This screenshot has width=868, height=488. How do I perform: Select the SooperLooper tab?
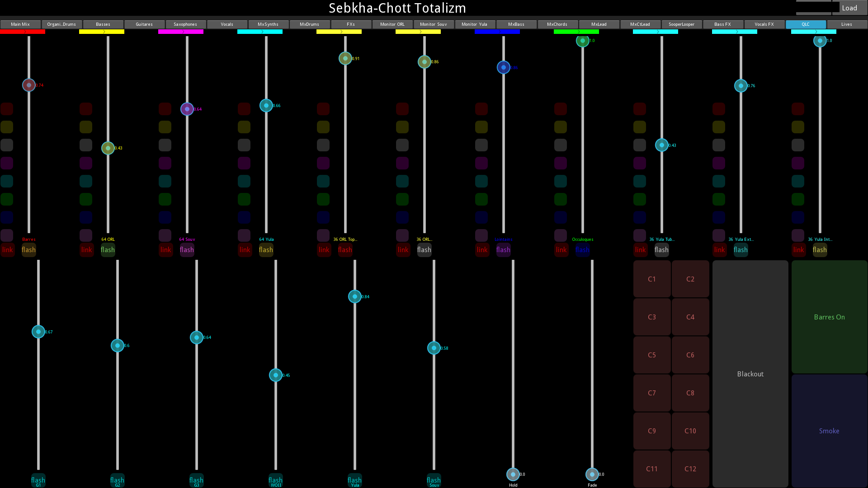point(681,24)
